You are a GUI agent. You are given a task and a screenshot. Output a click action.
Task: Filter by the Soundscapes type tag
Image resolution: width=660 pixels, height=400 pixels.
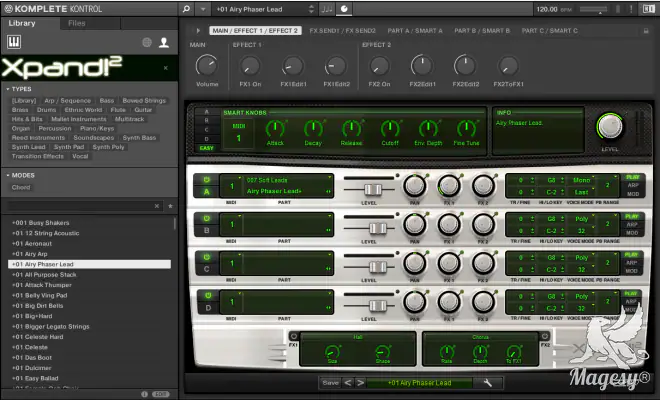tap(93, 138)
